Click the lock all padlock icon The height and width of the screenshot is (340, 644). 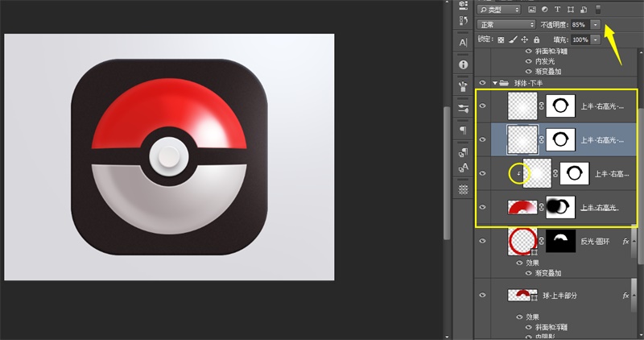(x=536, y=39)
